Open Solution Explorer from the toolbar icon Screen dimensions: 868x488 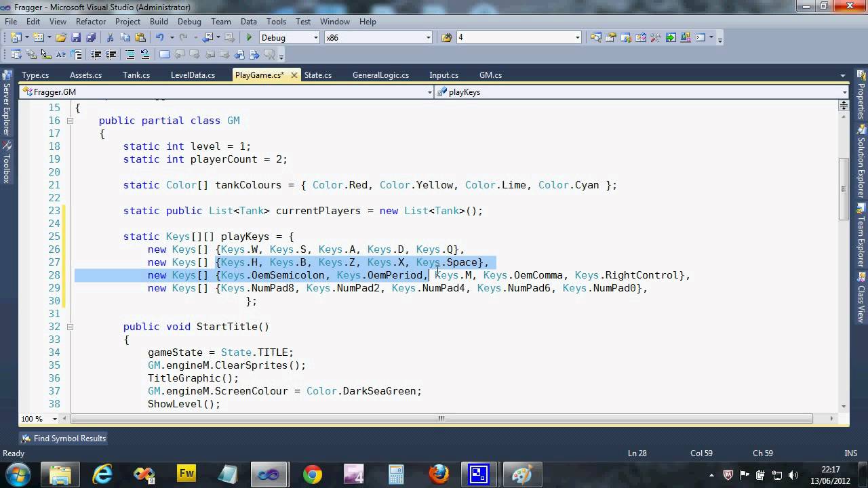tap(595, 38)
